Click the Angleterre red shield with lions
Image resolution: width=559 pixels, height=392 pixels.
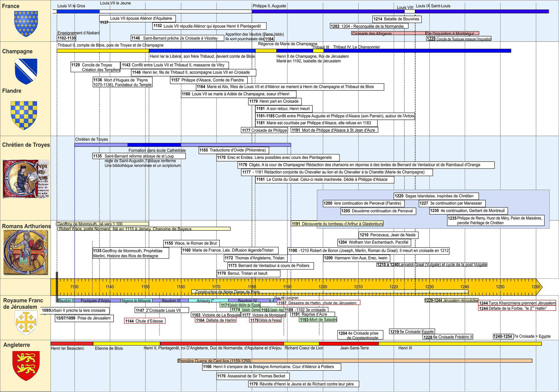pos(26,366)
